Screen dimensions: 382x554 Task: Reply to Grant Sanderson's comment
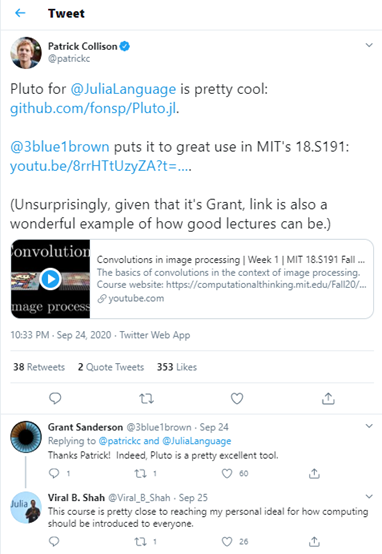coord(54,473)
